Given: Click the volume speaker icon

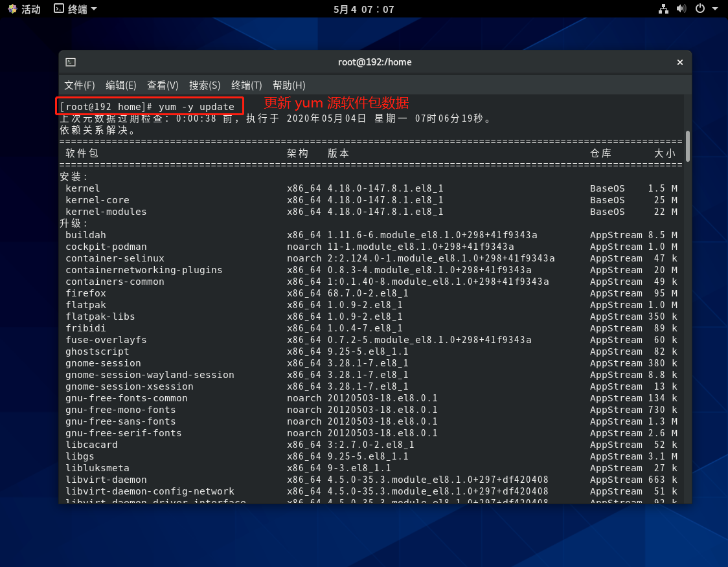Looking at the screenshot, I should (x=681, y=9).
